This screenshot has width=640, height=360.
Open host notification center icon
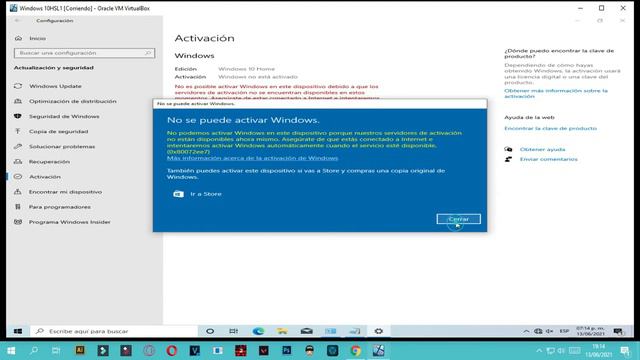coord(624,351)
